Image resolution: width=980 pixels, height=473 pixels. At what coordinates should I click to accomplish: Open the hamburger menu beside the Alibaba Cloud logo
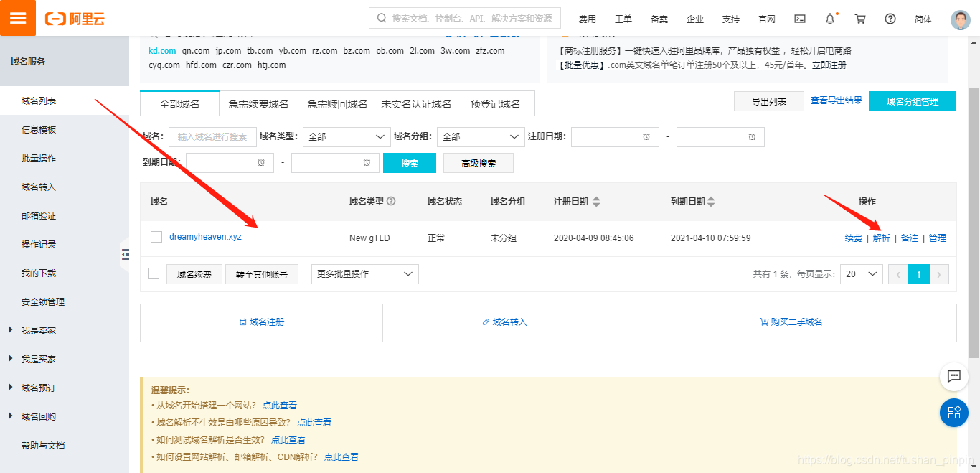point(17,17)
